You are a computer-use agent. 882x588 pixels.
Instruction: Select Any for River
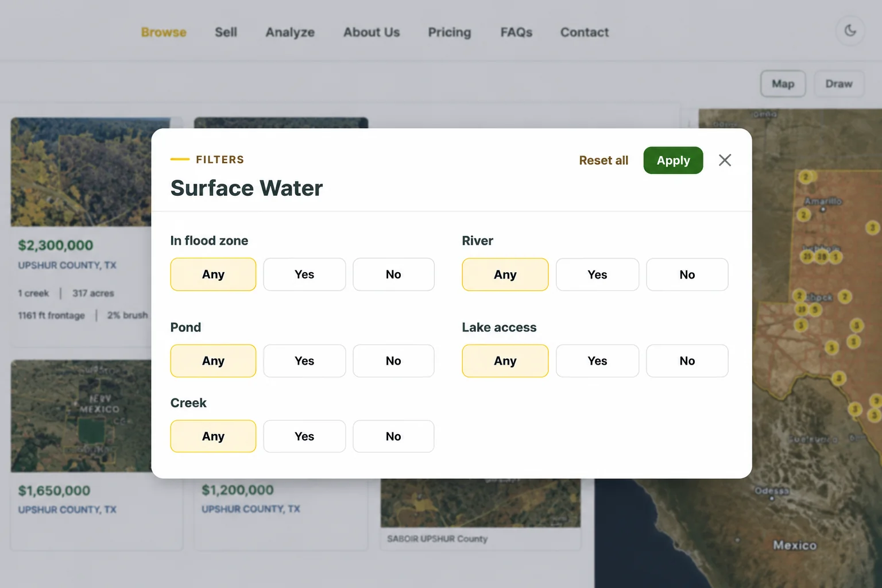coord(505,274)
